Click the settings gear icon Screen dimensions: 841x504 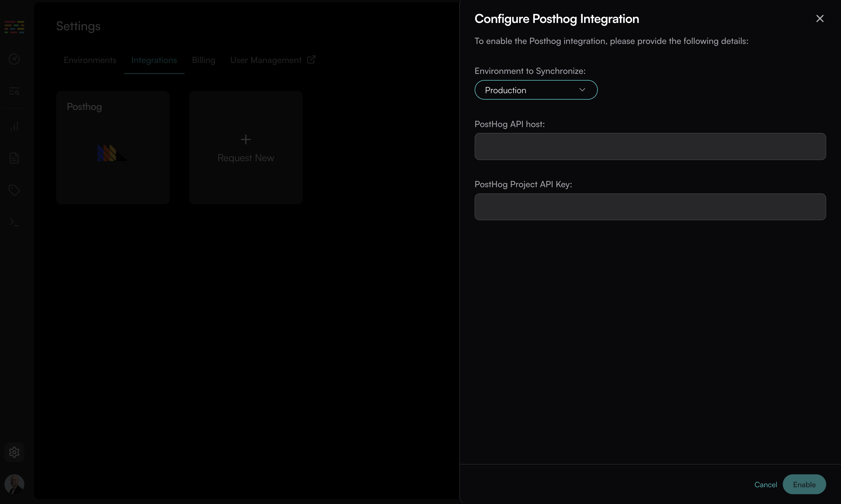(14, 452)
